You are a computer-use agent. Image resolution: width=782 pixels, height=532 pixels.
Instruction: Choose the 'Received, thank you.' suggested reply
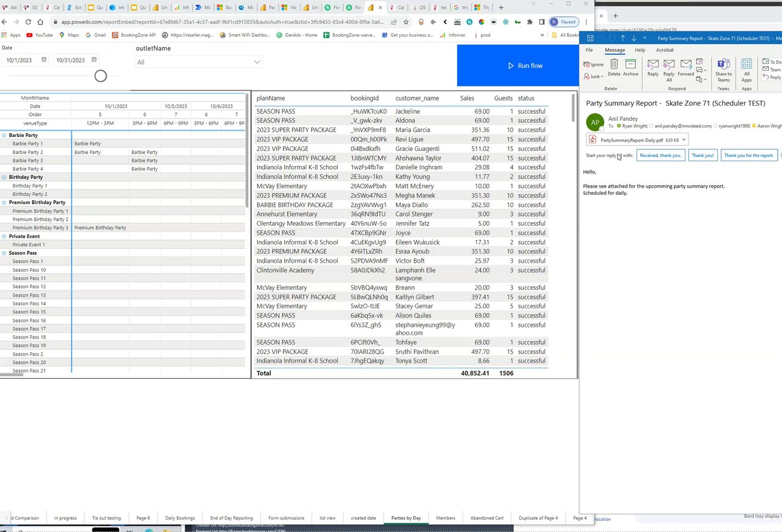point(660,155)
